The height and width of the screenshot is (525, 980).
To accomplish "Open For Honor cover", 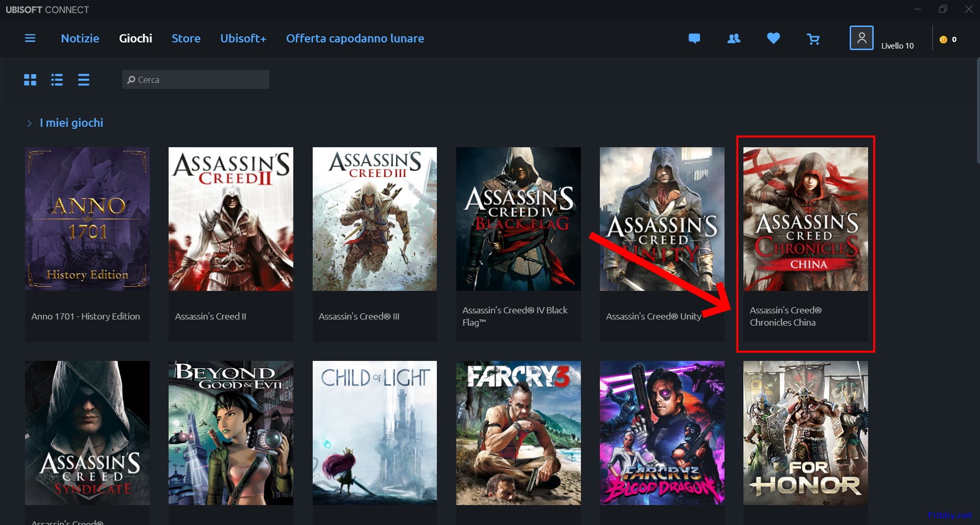I will tap(805, 433).
